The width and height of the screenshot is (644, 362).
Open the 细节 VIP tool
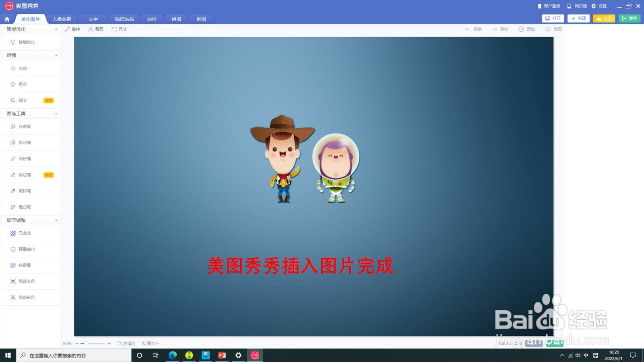click(31, 101)
